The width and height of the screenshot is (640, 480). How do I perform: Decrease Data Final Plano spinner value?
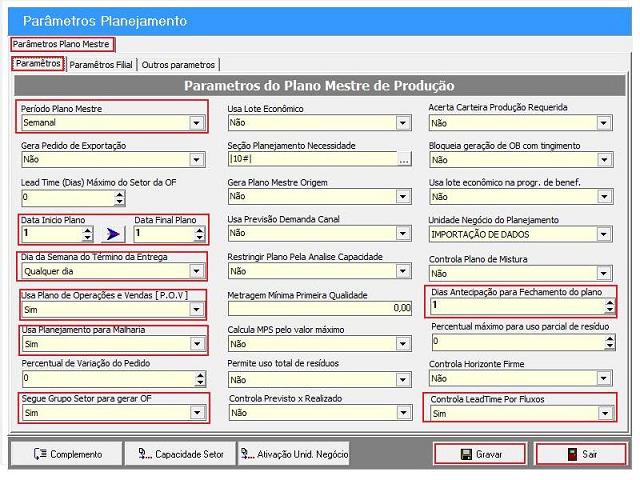tap(199, 238)
